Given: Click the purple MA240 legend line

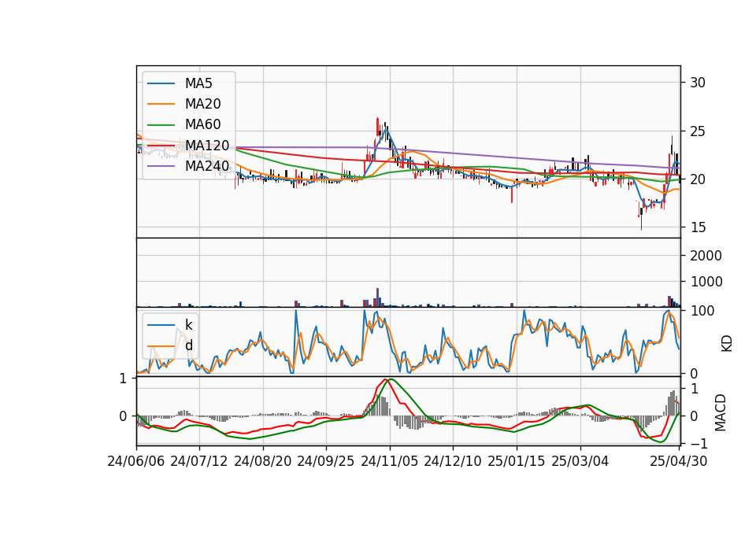Looking at the screenshot, I should click(161, 166).
